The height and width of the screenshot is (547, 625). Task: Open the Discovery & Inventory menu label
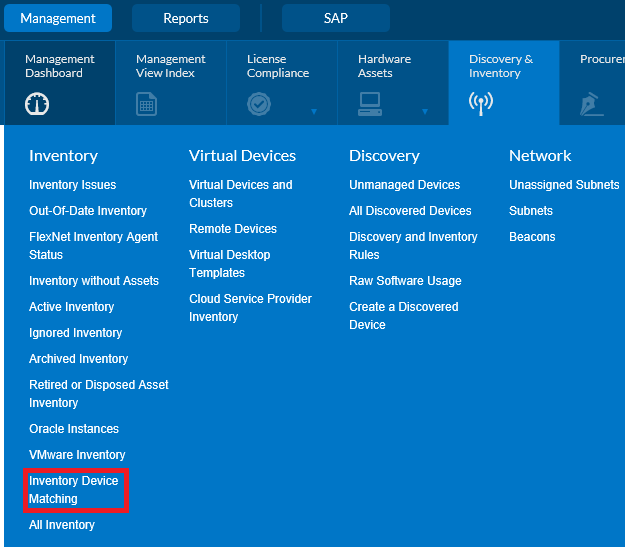tap(501, 66)
